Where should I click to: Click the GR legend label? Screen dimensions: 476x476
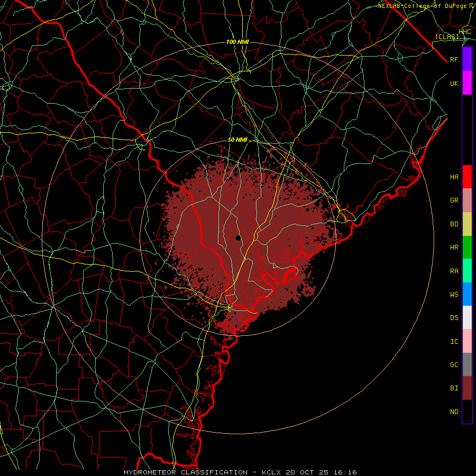(x=454, y=200)
